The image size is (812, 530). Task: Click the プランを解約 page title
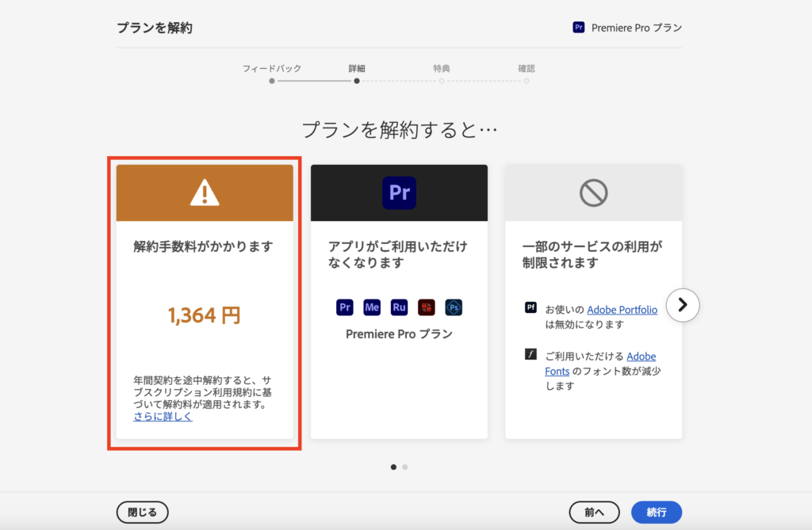(x=155, y=28)
